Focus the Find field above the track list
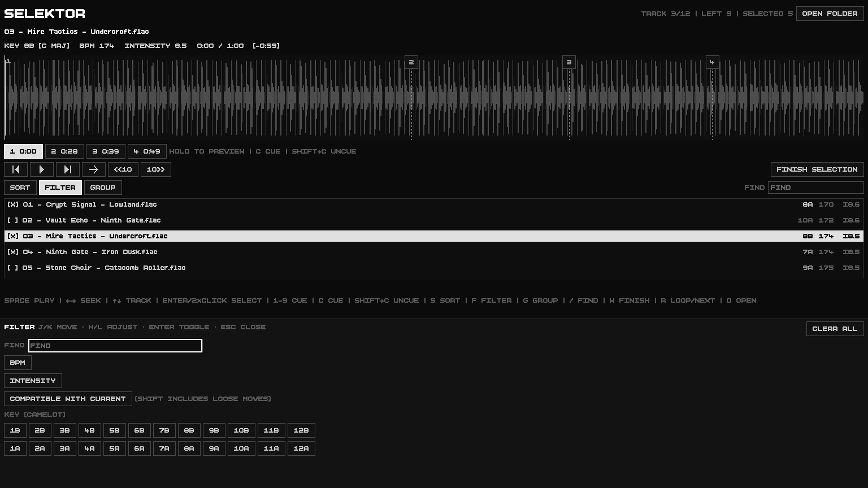Viewport: 868px width, 488px height. pyautogui.click(x=816, y=188)
